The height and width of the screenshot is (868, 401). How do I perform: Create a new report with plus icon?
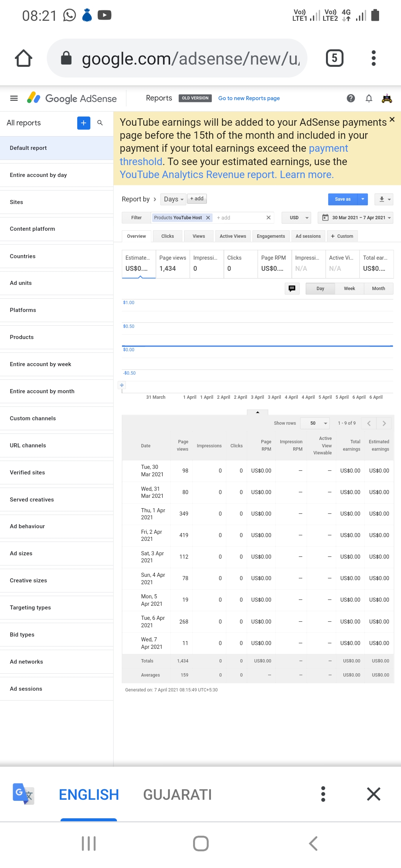pyautogui.click(x=84, y=123)
